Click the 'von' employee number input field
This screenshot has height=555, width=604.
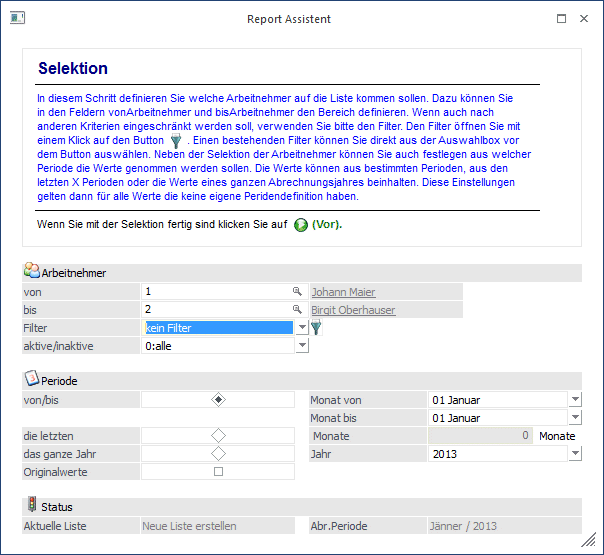point(215,292)
